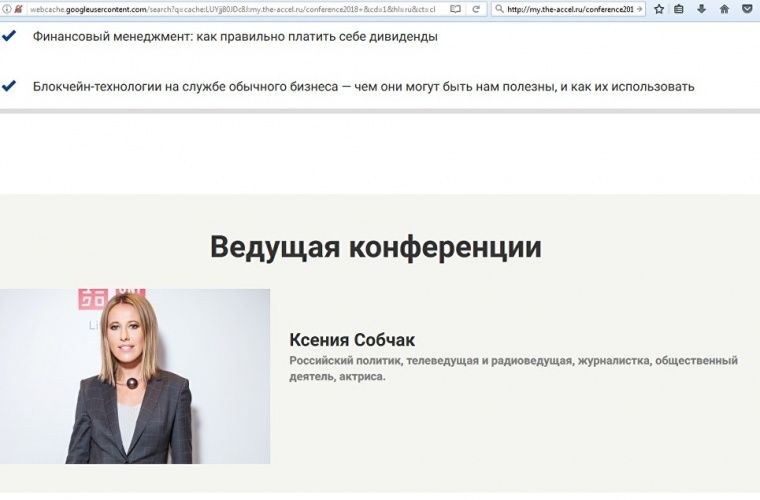This screenshot has height=500, width=760.
Task: Go to the home page icon
Action: pyautogui.click(x=724, y=9)
